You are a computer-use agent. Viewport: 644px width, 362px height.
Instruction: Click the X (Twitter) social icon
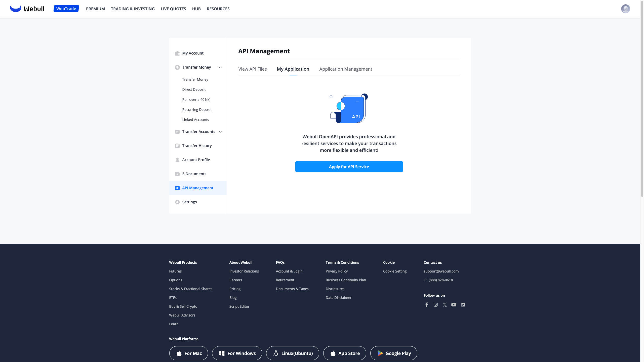pyautogui.click(x=445, y=305)
